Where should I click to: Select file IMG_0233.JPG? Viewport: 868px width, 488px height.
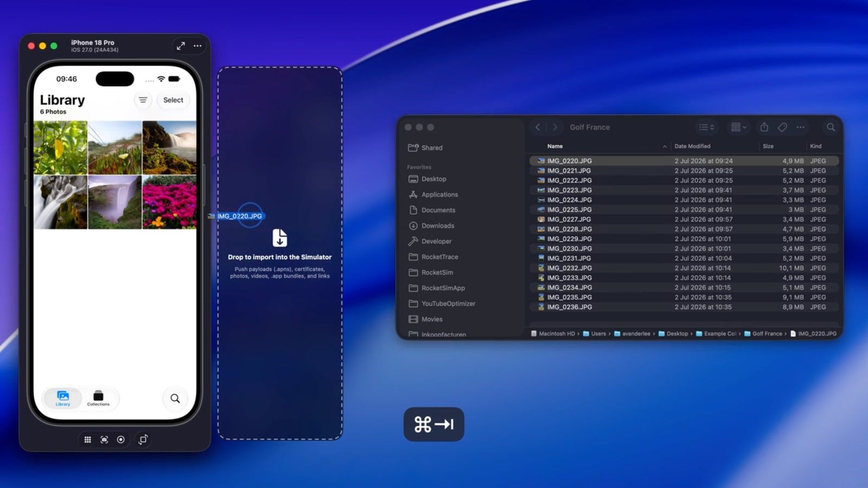click(684, 278)
